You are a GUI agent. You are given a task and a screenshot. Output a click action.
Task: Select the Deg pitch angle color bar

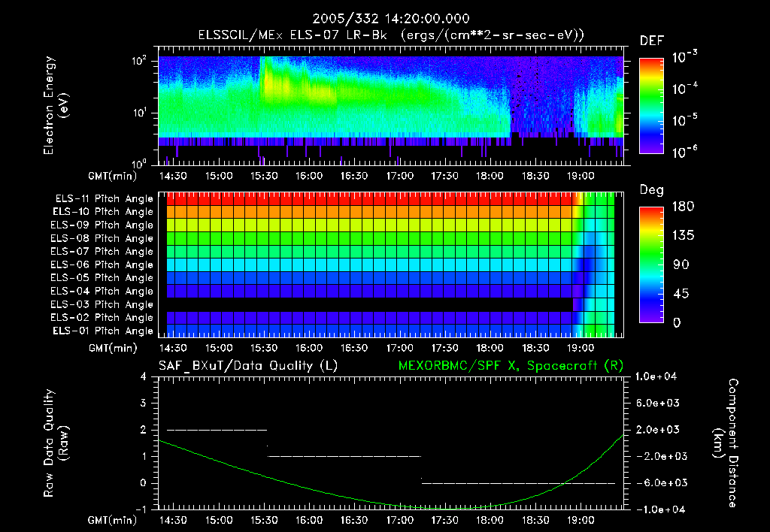tap(651, 264)
